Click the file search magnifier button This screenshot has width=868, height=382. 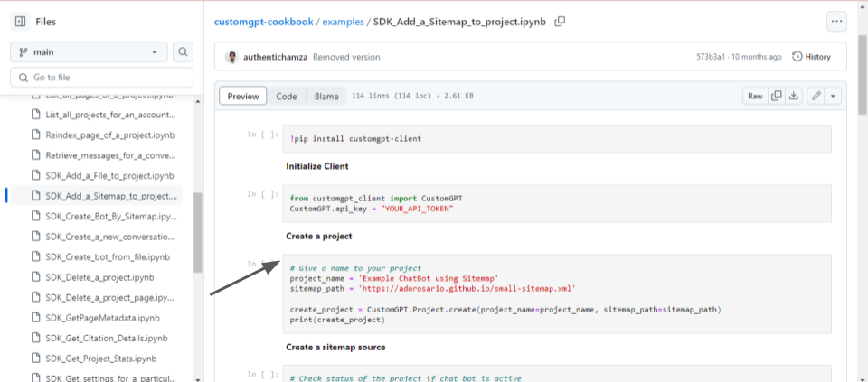point(183,52)
